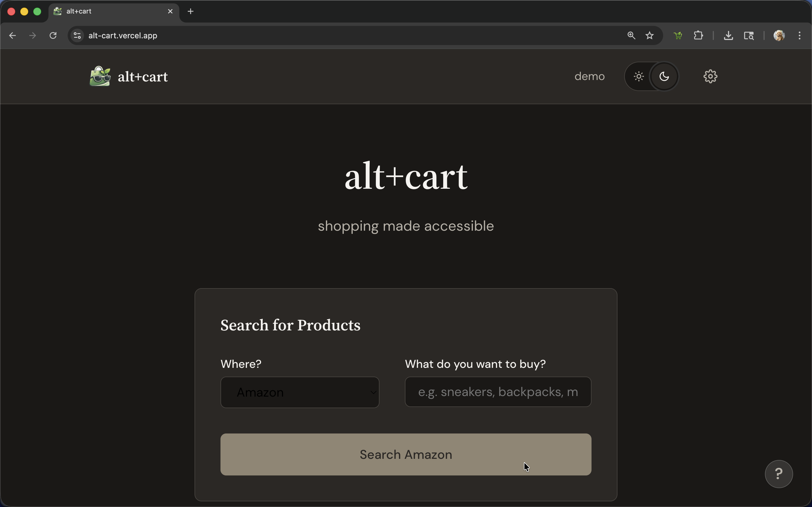Open the browser extensions puzzle icon
The image size is (812, 507).
[698, 35]
